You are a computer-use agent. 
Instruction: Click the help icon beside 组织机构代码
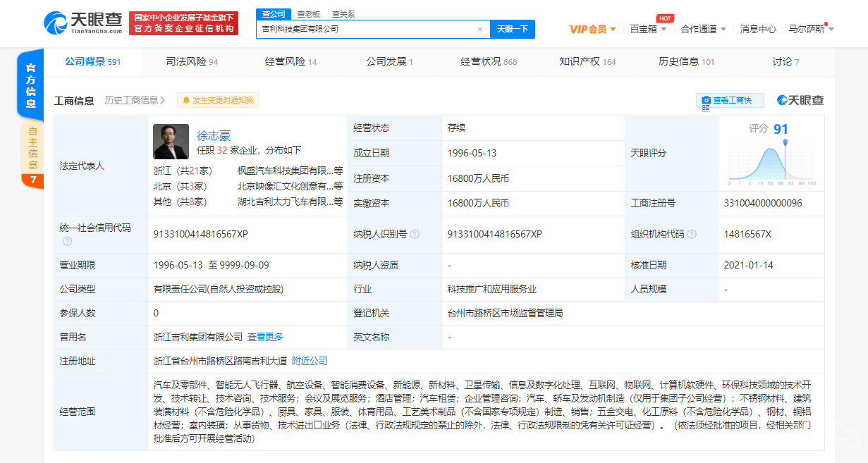coord(692,234)
